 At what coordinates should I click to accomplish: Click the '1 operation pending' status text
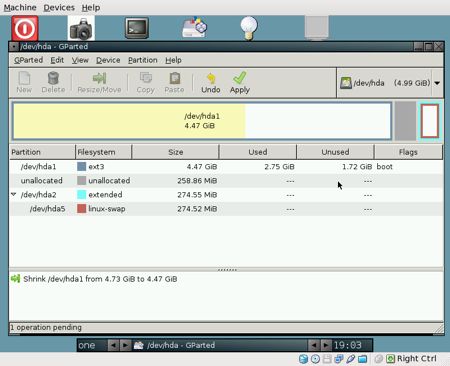(x=46, y=327)
